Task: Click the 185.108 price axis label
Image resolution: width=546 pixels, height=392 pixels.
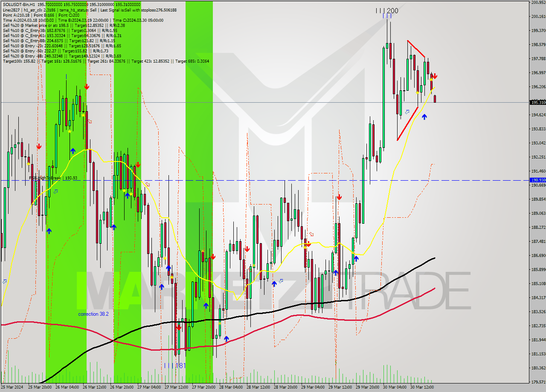Action: (x=538, y=283)
